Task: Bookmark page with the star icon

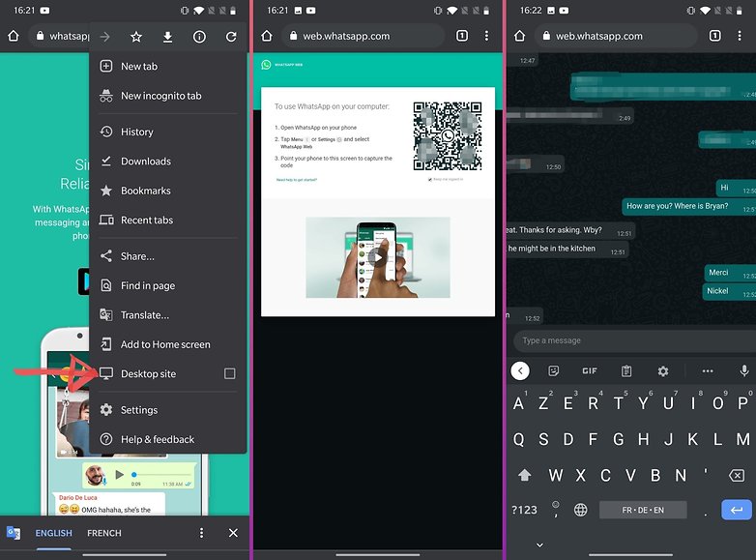Action: pyautogui.click(x=136, y=36)
